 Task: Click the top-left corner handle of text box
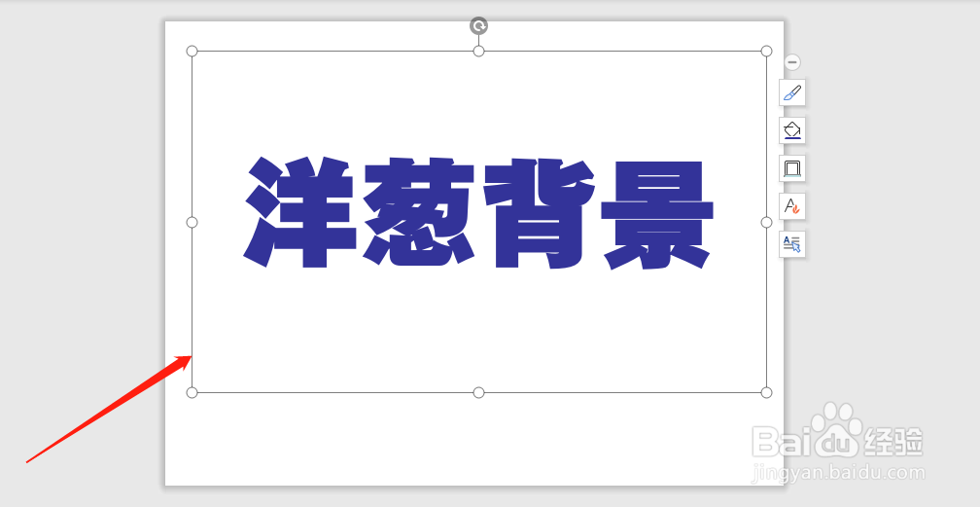pos(192,51)
